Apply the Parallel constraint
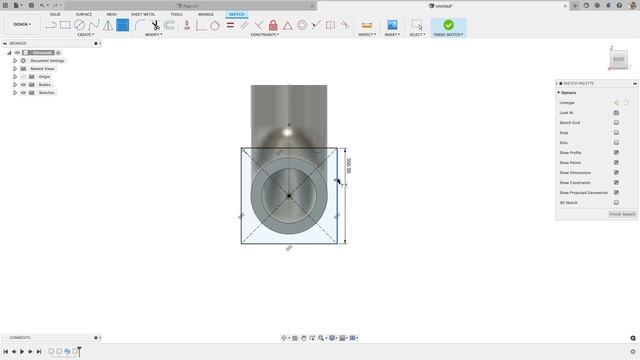The height and width of the screenshot is (360, 640). tap(244, 25)
